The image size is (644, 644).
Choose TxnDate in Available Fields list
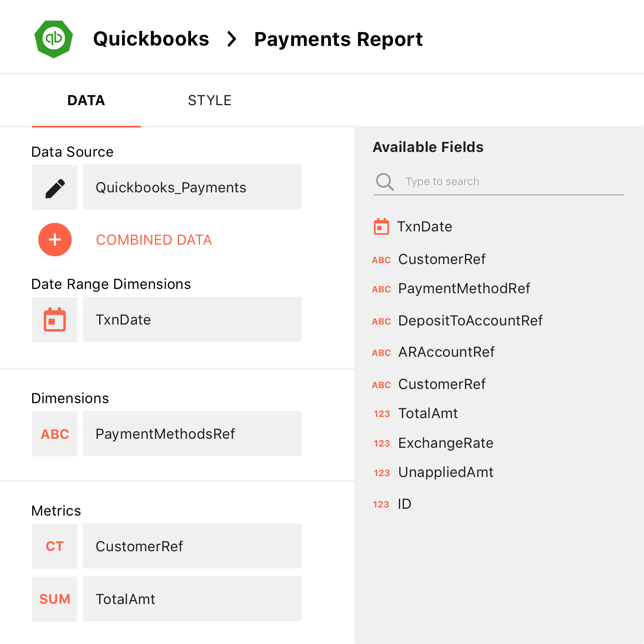click(425, 227)
